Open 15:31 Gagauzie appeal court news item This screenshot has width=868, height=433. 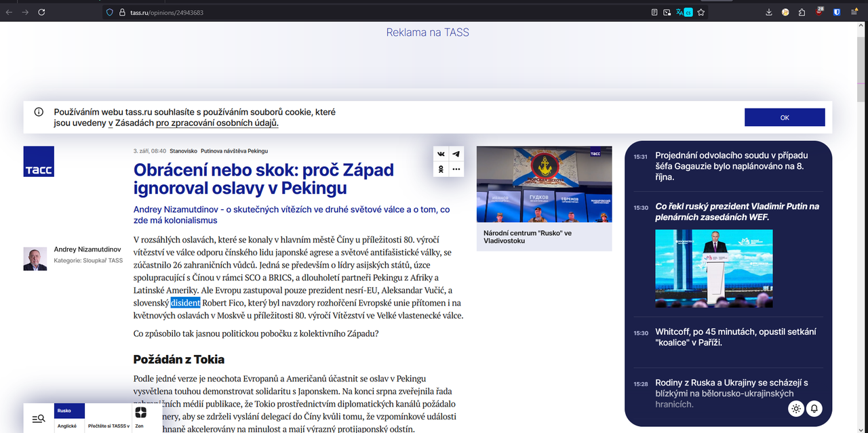click(732, 166)
